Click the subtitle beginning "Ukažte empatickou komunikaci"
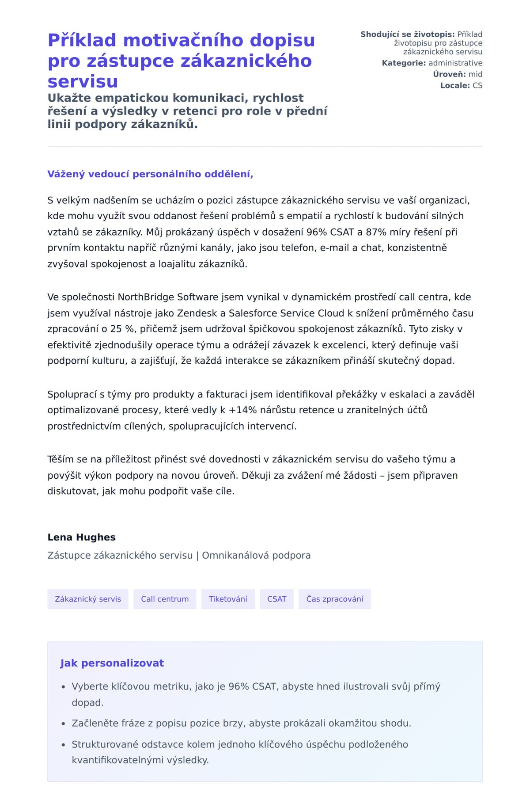The height and width of the screenshot is (812, 530). [187, 111]
